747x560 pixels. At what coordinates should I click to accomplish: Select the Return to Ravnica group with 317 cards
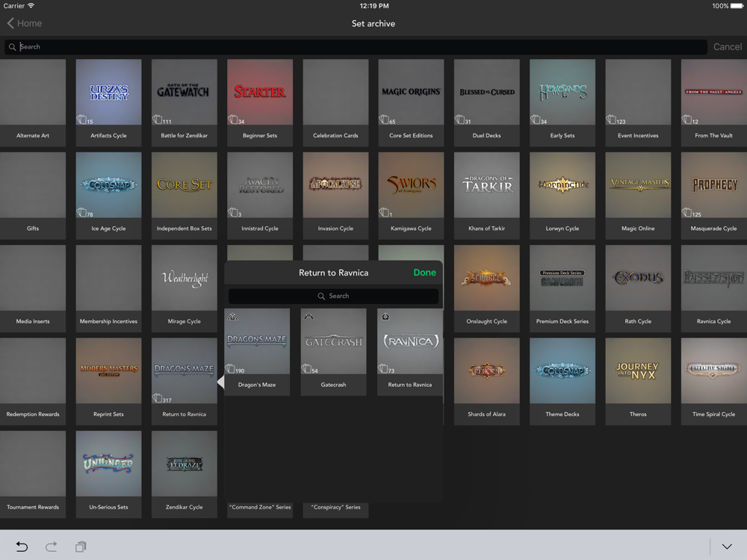pyautogui.click(x=185, y=382)
